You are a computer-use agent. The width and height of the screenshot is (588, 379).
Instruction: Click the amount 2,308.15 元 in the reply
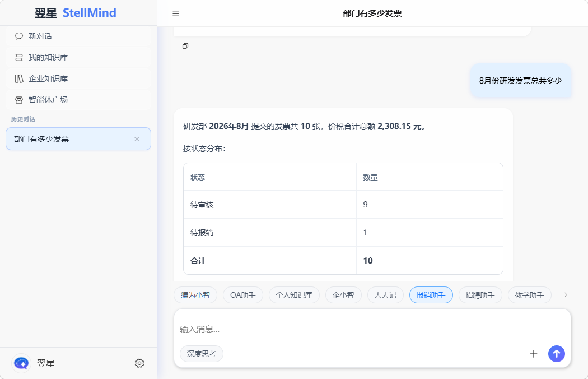click(399, 126)
